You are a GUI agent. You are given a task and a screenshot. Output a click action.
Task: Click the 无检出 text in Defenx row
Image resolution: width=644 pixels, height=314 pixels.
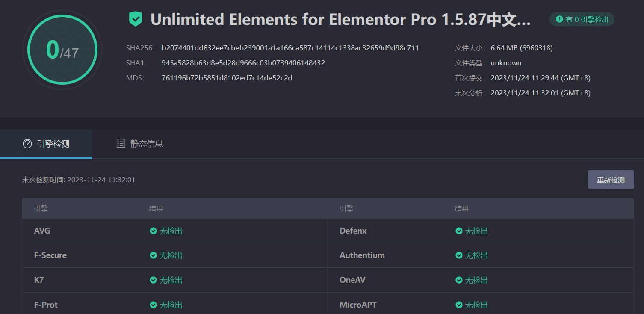(477, 231)
